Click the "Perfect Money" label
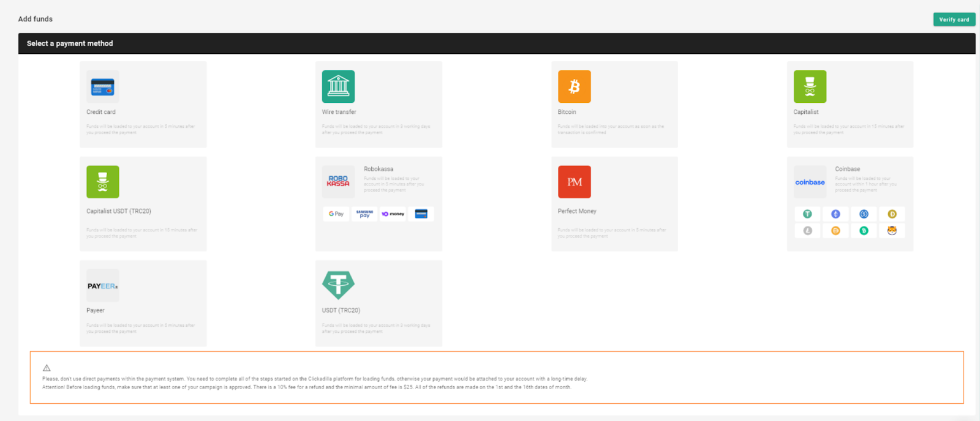This screenshot has width=980, height=421. pyautogui.click(x=577, y=211)
